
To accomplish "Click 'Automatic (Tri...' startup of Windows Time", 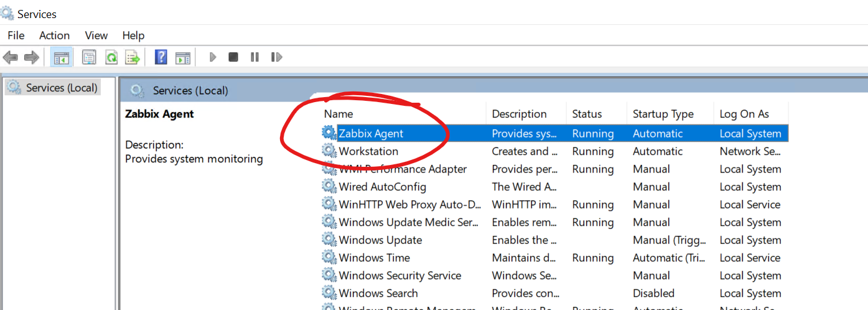I will [670, 258].
